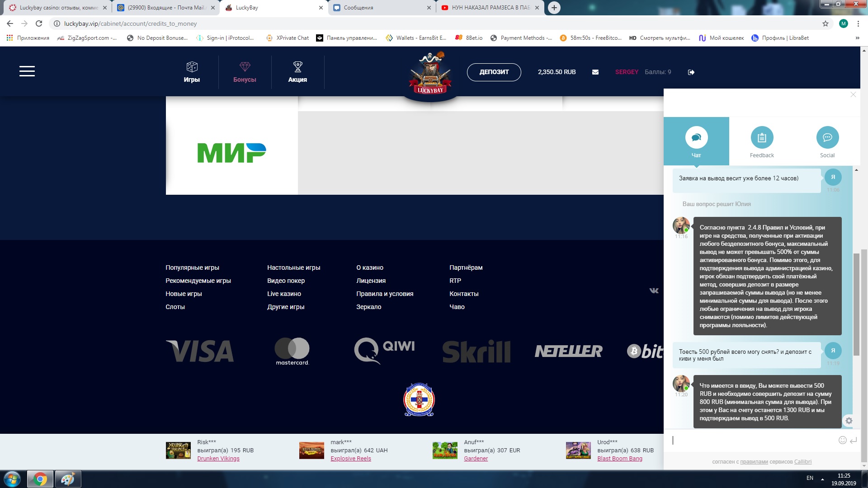This screenshot has width=868, height=488.
Task: Open Live казино footer link
Action: click(284, 294)
